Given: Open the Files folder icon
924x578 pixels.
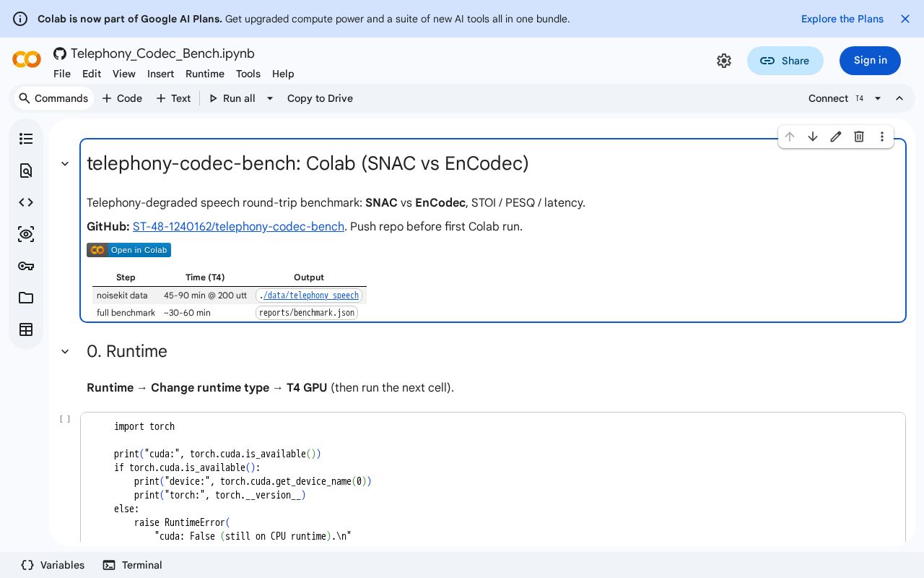Looking at the screenshot, I should tap(26, 298).
